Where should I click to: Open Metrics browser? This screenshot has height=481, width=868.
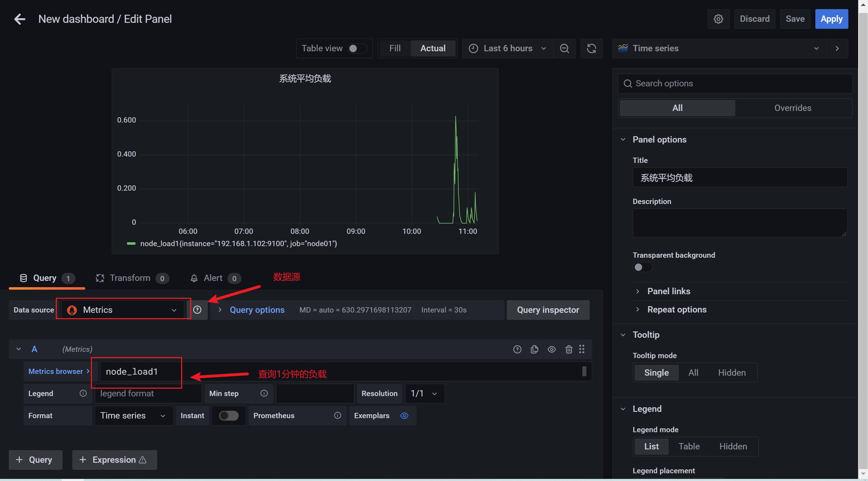(x=58, y=371)
